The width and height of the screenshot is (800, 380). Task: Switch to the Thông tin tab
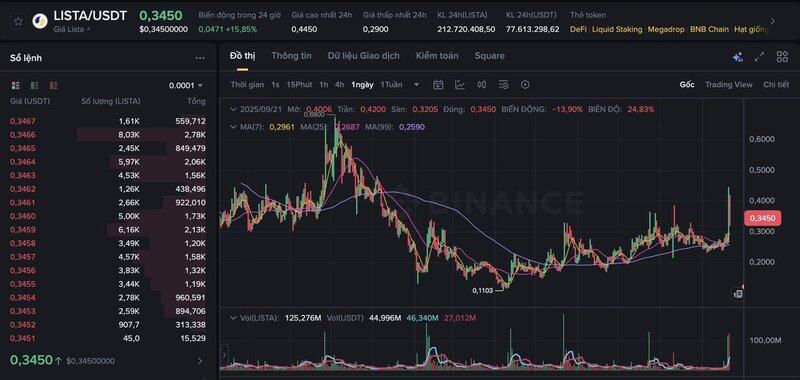pyautogui.click(x=291, y=56)
